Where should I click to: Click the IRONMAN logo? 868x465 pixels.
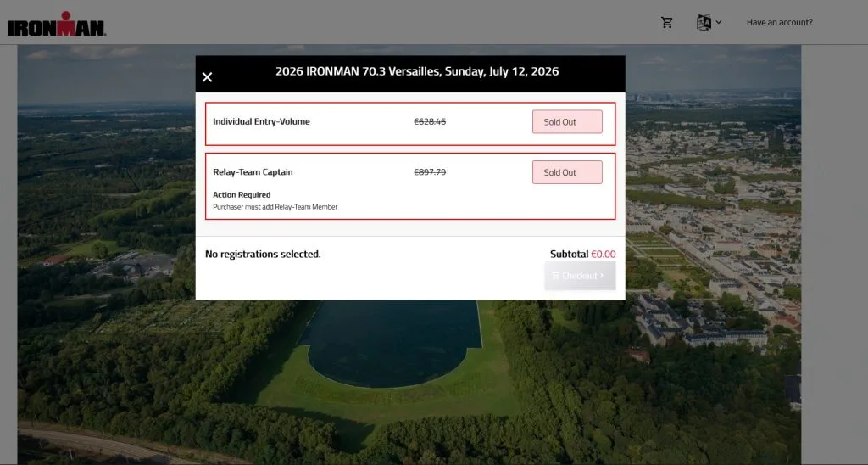pyautogui.click(x=57, y=24)
